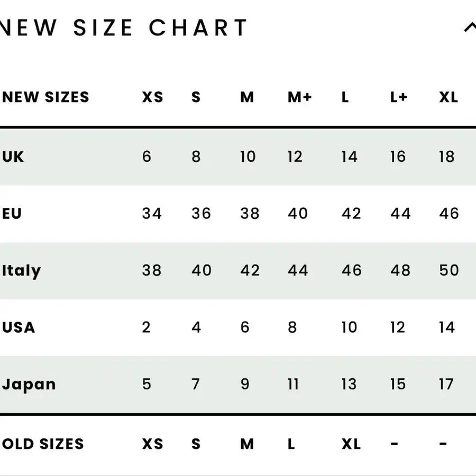Collapse the New Size Chart section
Viewport: 476px width, 476px height.
click(470, 28)
